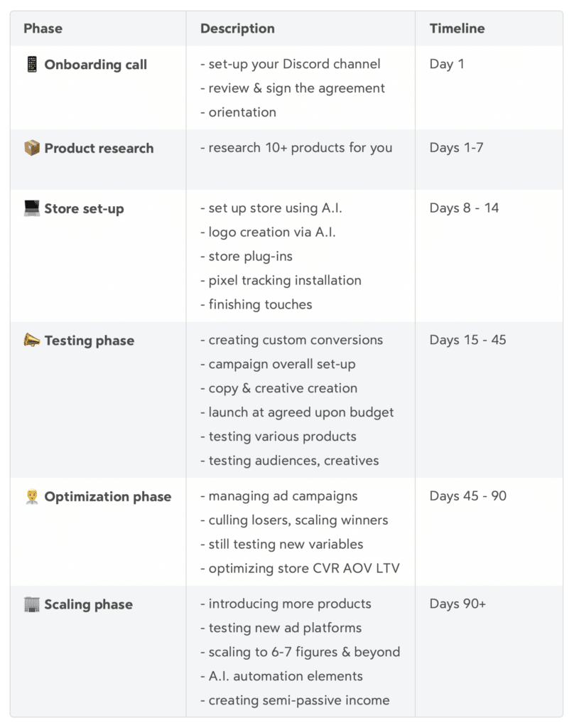
Task: Click the megaphone emoji beside Testing phase
Action: click(31, 341)
